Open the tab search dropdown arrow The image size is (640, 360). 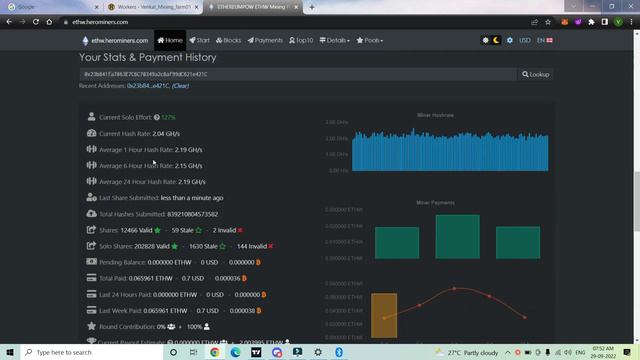coord(573,6)
